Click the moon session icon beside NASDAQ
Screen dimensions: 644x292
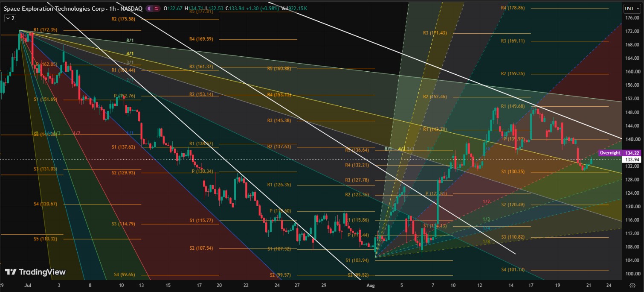tap(149, 8)
